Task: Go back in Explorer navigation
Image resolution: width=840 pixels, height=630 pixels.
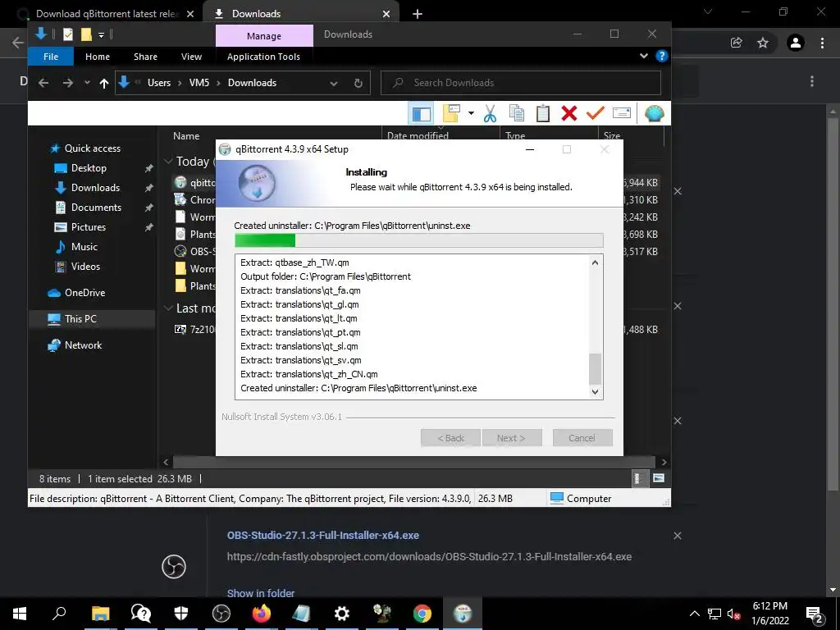Action: [x=43, y=83]
